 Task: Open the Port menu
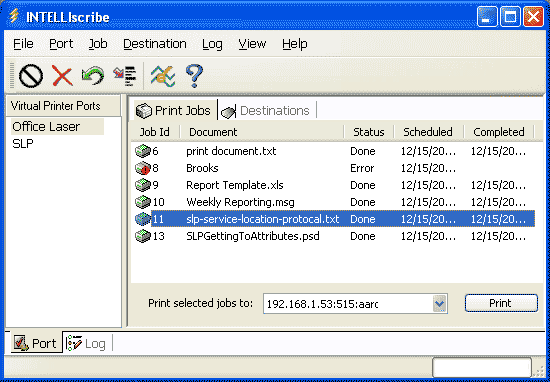pos(61,44)
